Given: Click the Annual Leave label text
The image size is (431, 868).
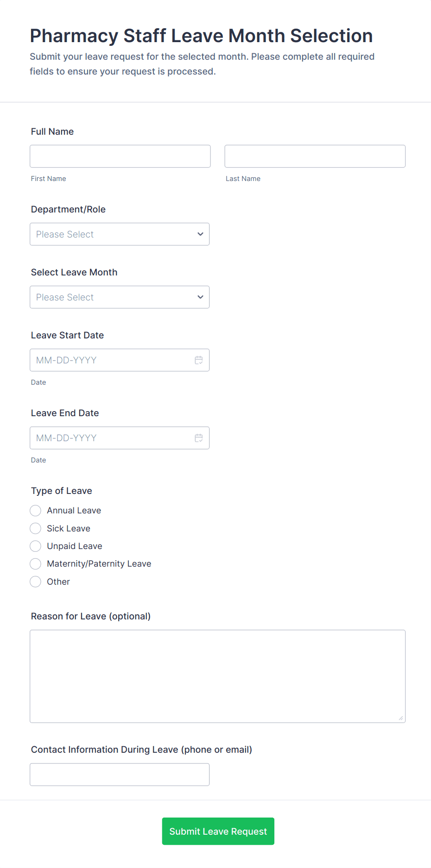Looking at the screenshot, I should pyautogui.click(x=74, y=511).
